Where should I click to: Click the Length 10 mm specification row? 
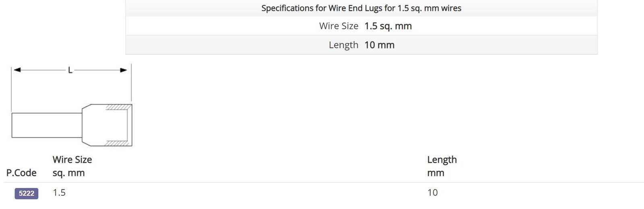tap(361, 45)
